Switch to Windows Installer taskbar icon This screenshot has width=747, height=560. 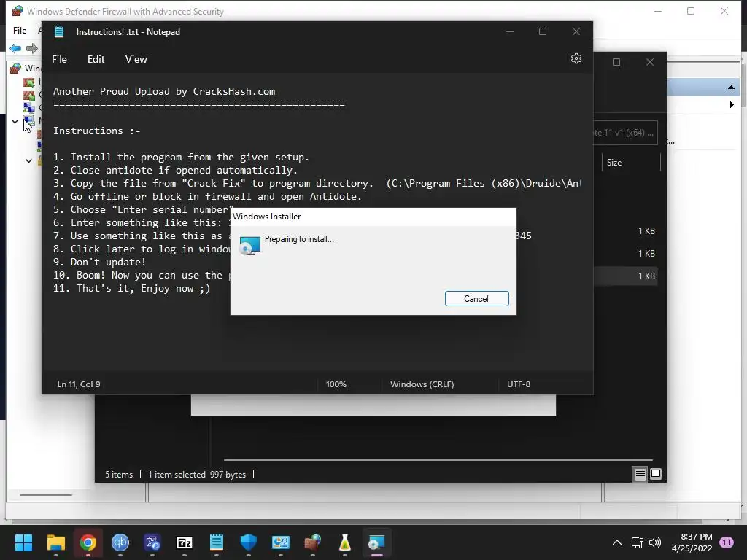click(377, 542)
